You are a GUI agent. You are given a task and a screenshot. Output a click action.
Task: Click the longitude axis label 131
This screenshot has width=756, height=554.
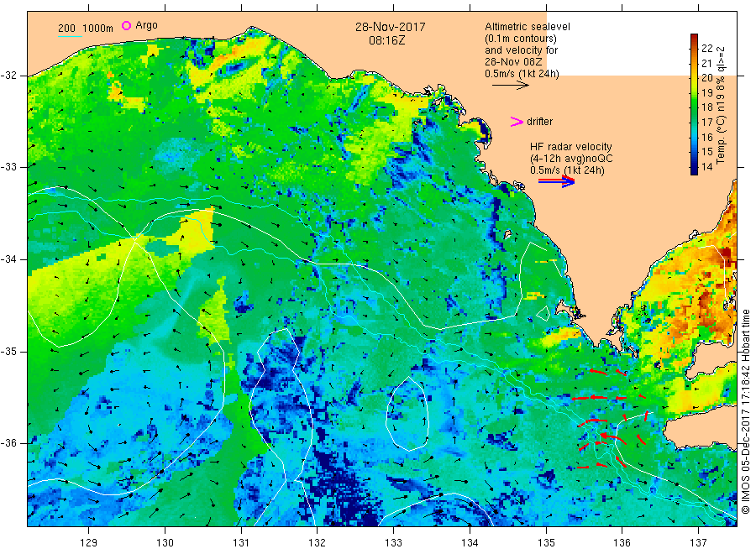point(241,543)
